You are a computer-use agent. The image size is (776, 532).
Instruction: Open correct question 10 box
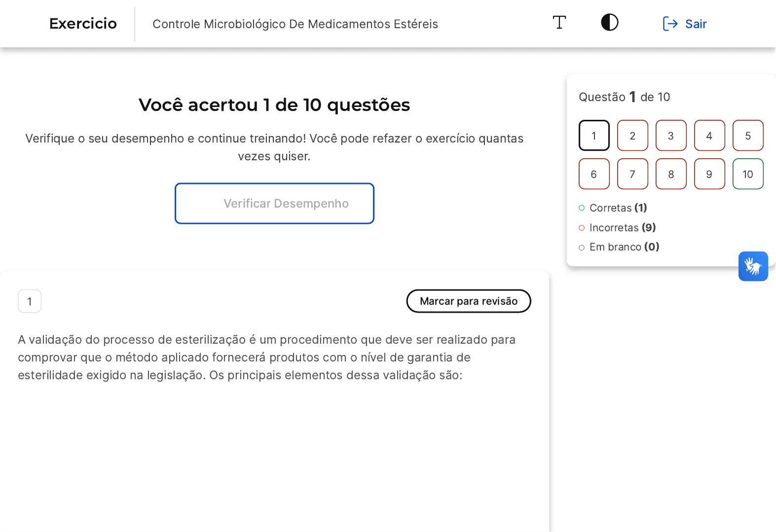click(x=748, y=174)
